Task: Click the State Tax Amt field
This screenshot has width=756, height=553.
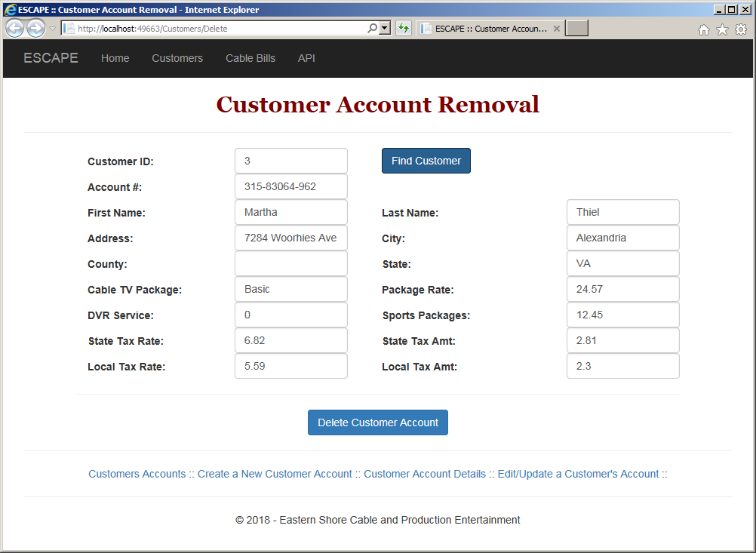Action: pyautogui.click(x=623, y=340)
